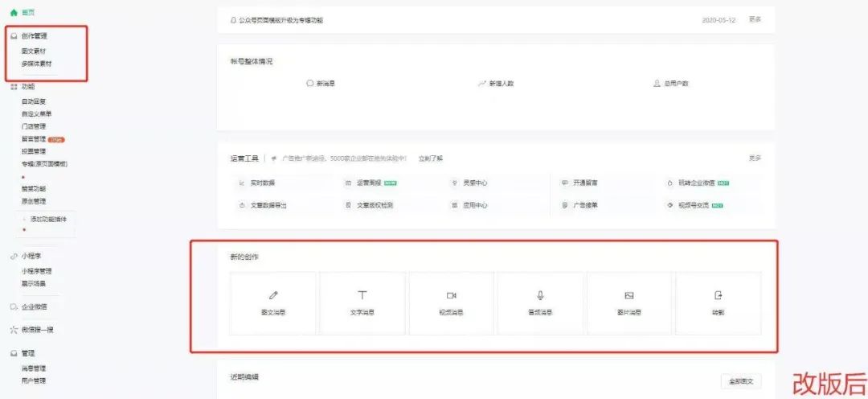The image size is (868, 399).
Task: Select the 文字消息 text T icon
Action: tap(362, 303)
